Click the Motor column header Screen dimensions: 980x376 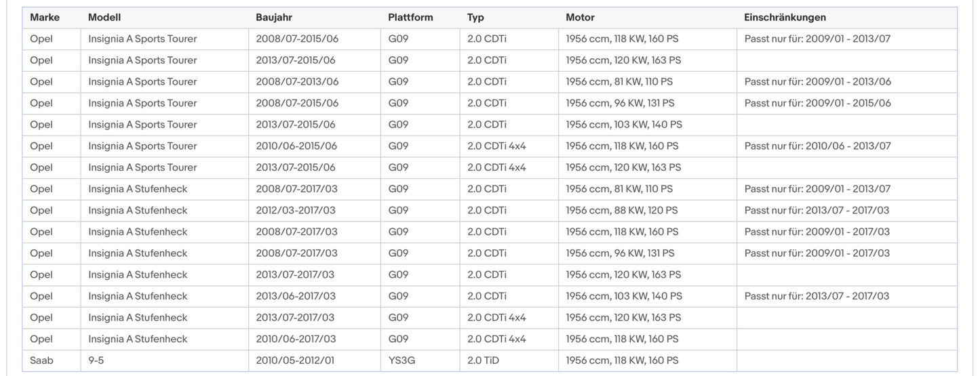580,18
